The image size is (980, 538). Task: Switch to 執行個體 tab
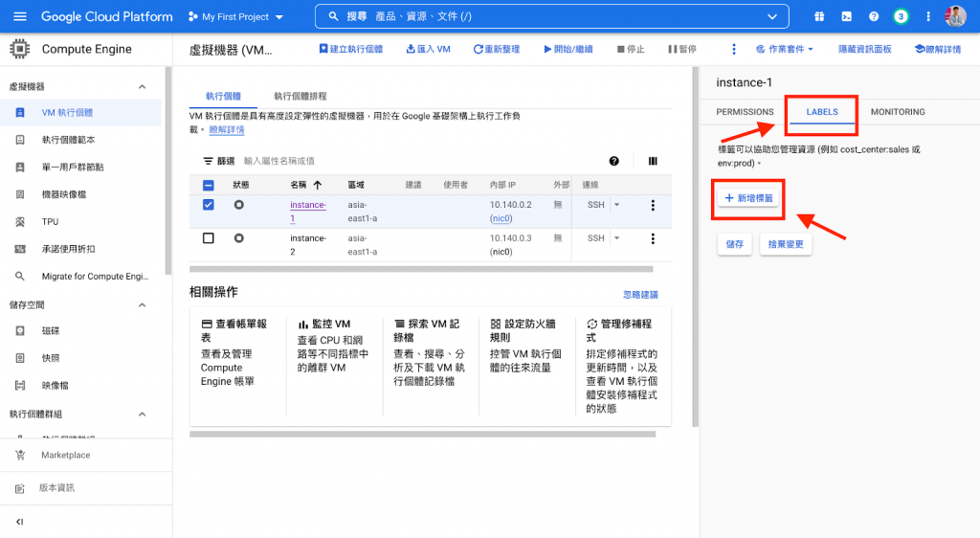pyautogui.click(x=223, y=97)
